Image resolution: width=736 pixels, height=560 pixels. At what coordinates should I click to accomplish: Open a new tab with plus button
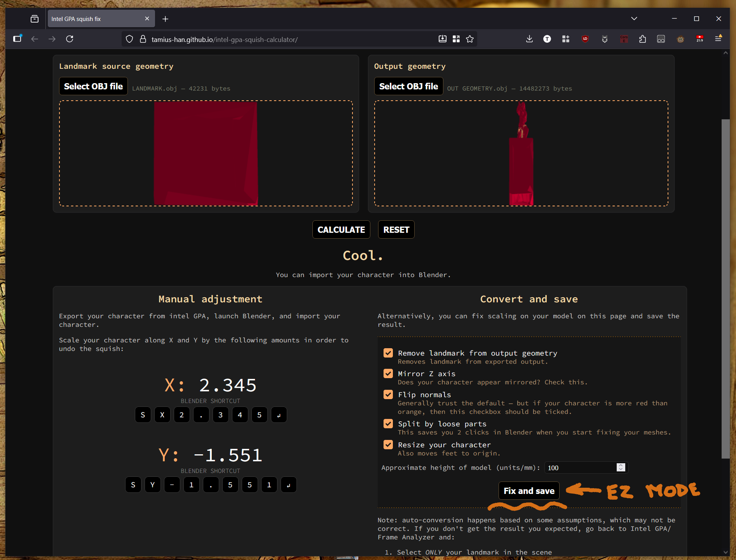(165, 19)
